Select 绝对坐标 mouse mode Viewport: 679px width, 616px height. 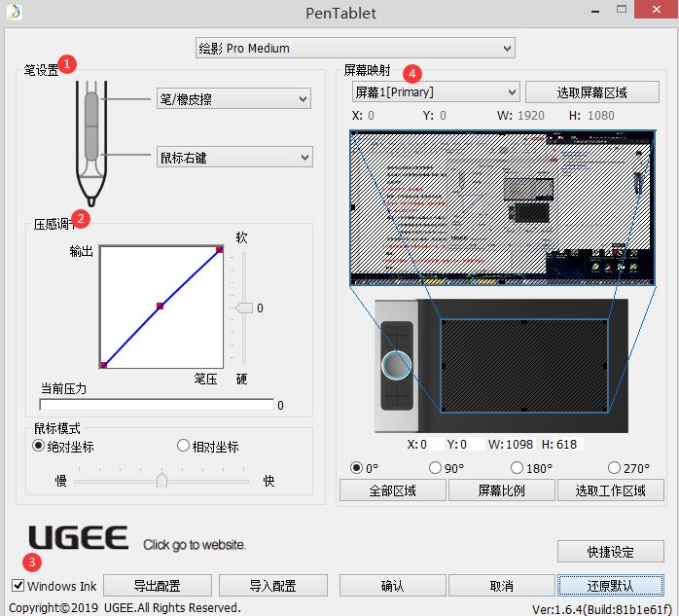[39, 446]
